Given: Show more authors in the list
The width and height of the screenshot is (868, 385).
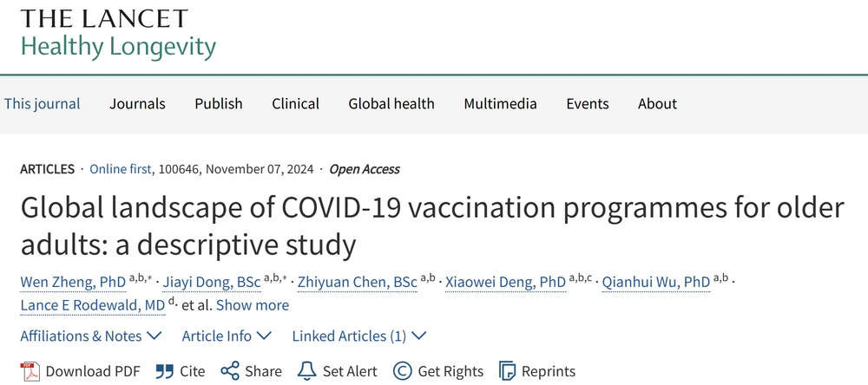Looking at the screenshot, I should click(253, 305).
